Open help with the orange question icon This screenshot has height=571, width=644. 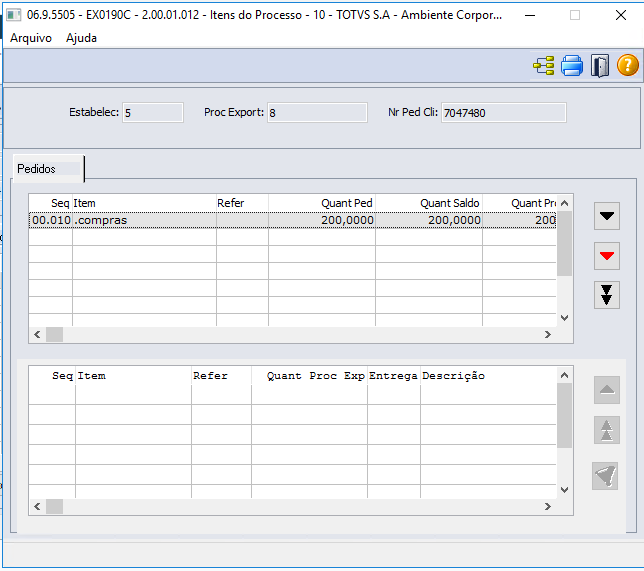[628, 66]
